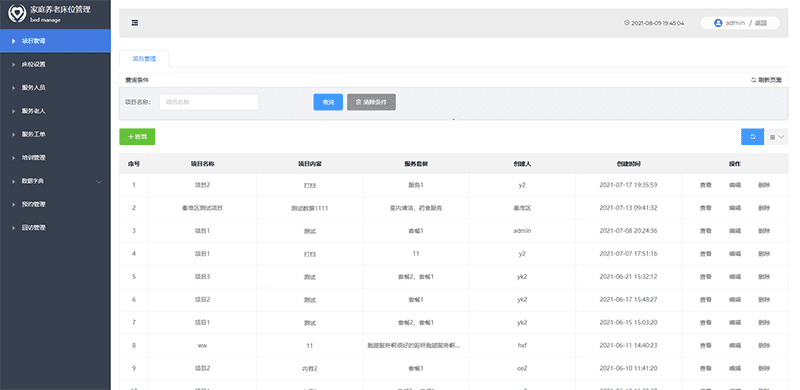The image size is (800, 390).
Task: Open 培训管理 in the sidebar
Action: pyautogui.click(x=55, y=158)
